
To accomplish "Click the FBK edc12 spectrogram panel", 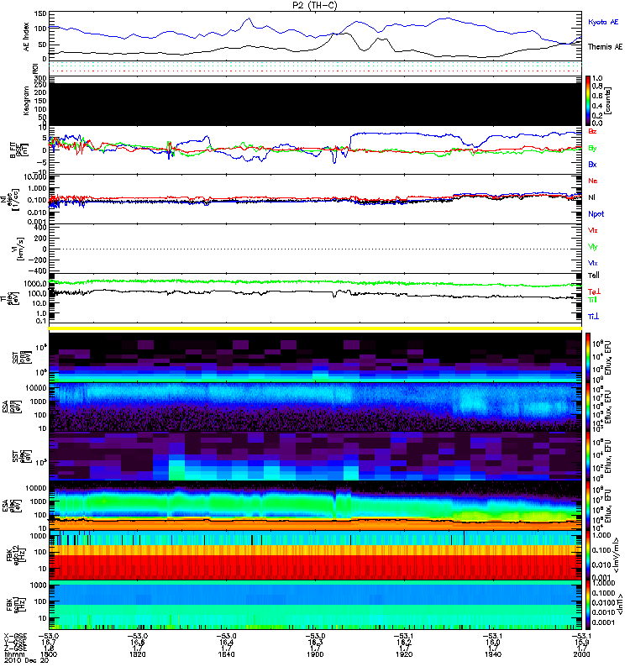I will [x=316, y=555].
